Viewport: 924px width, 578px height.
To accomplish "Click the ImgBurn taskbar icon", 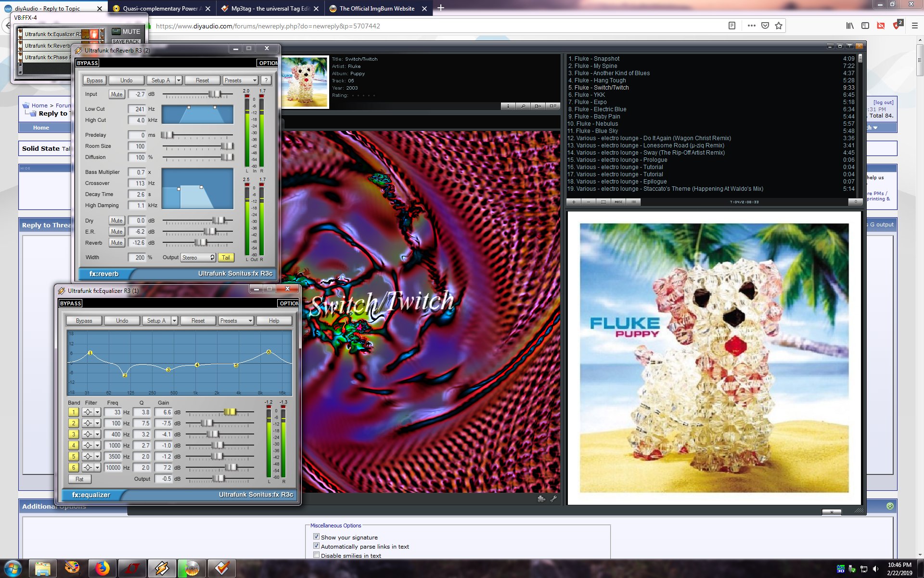I will pyautogui.click(x=192, y=568).
